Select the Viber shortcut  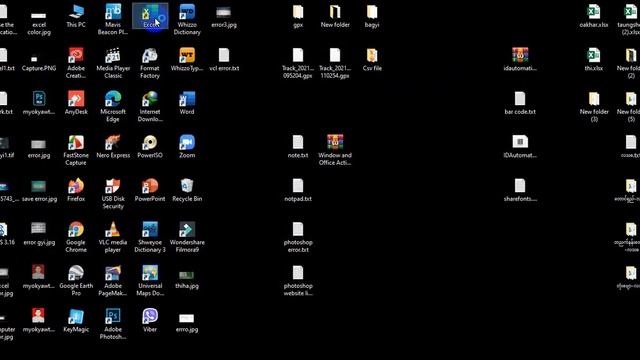(150, 321)
